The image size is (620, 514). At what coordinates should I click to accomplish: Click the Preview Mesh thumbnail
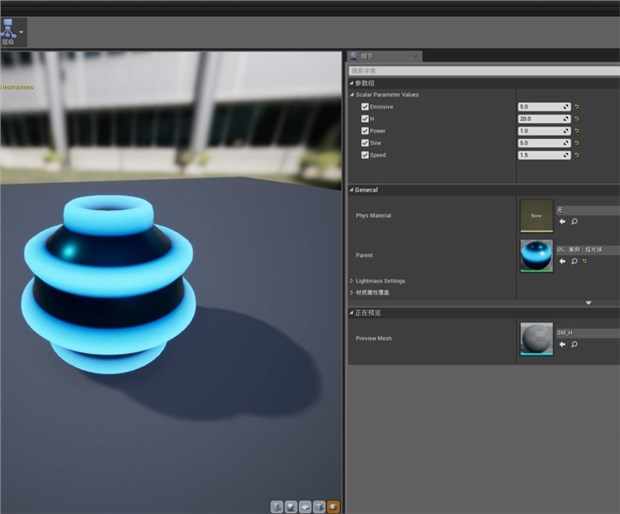pyautogui.click(x=536, y=339)
